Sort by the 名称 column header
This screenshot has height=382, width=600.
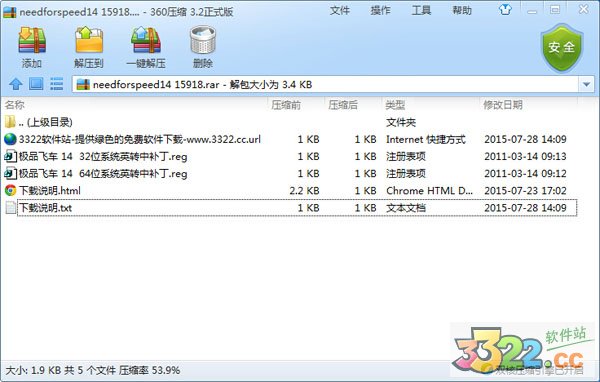(x=15, y=104)
